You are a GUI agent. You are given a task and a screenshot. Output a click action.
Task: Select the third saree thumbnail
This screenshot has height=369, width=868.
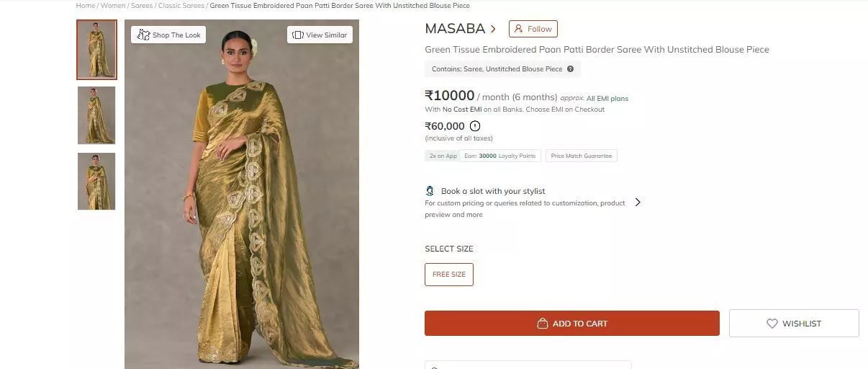click(96, 182)
